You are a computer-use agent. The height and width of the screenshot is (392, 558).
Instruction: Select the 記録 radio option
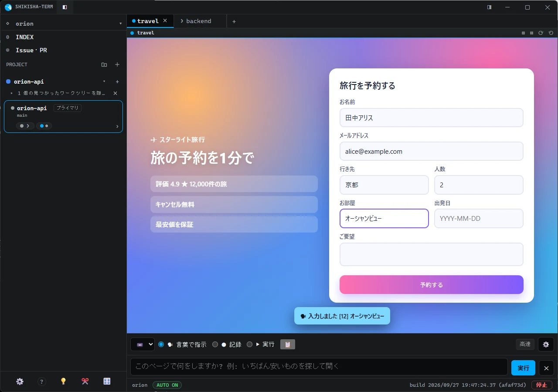[215, 344]
